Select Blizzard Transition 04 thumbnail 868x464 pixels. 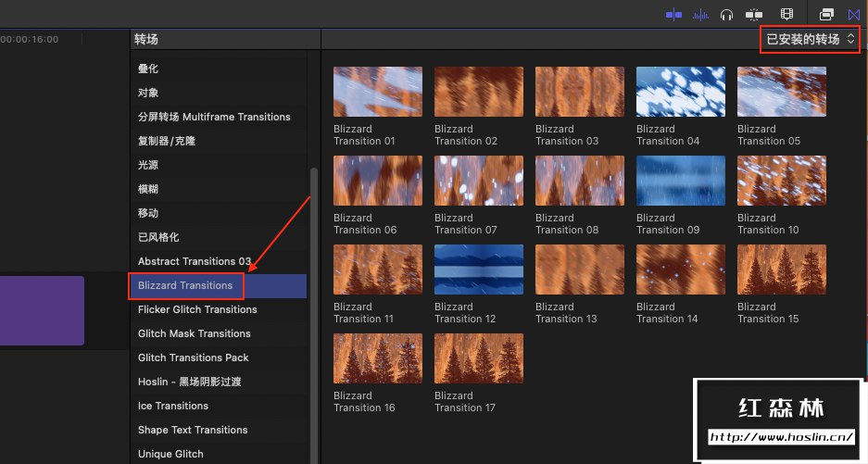[x=680, y=92]
